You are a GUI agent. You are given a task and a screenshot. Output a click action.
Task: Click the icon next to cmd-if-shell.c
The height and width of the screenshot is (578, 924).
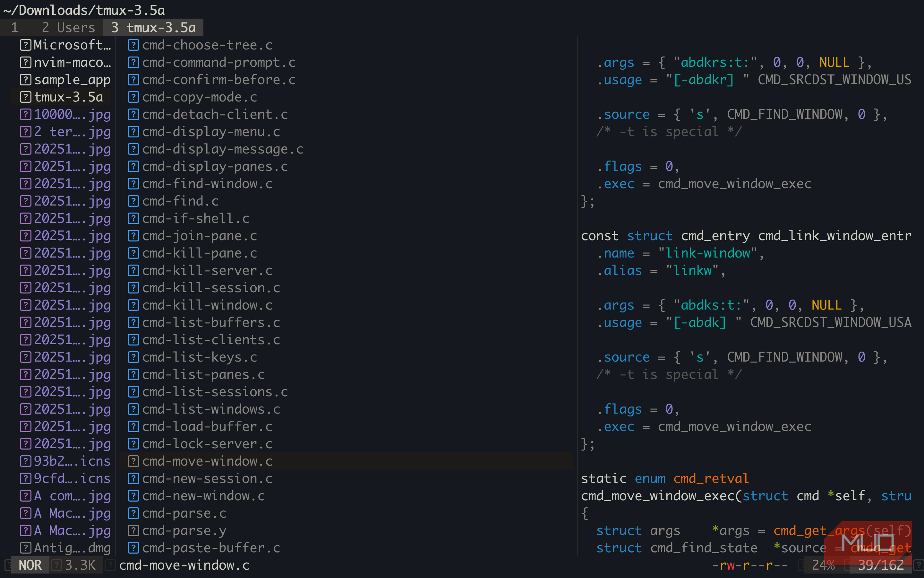(x=133, y=218)
